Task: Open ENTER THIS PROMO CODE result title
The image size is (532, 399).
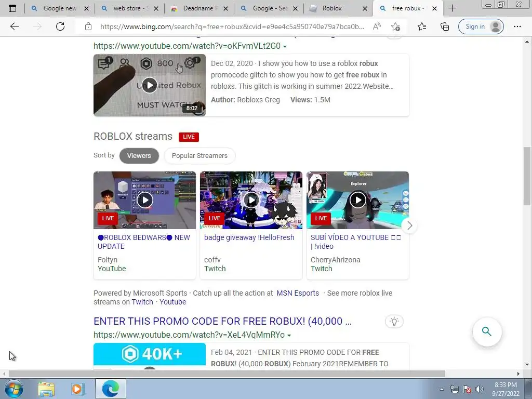Action: point(222,321)
